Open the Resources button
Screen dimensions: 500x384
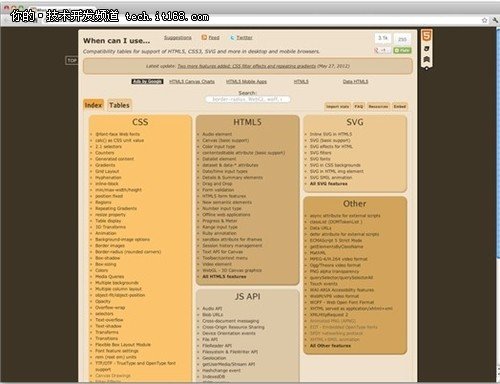tap(378, 106)
